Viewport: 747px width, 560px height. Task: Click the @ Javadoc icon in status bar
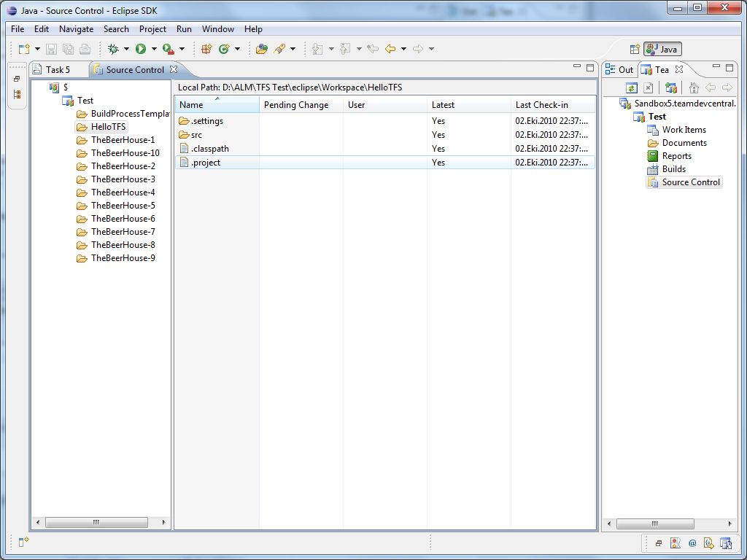point(692,542)
